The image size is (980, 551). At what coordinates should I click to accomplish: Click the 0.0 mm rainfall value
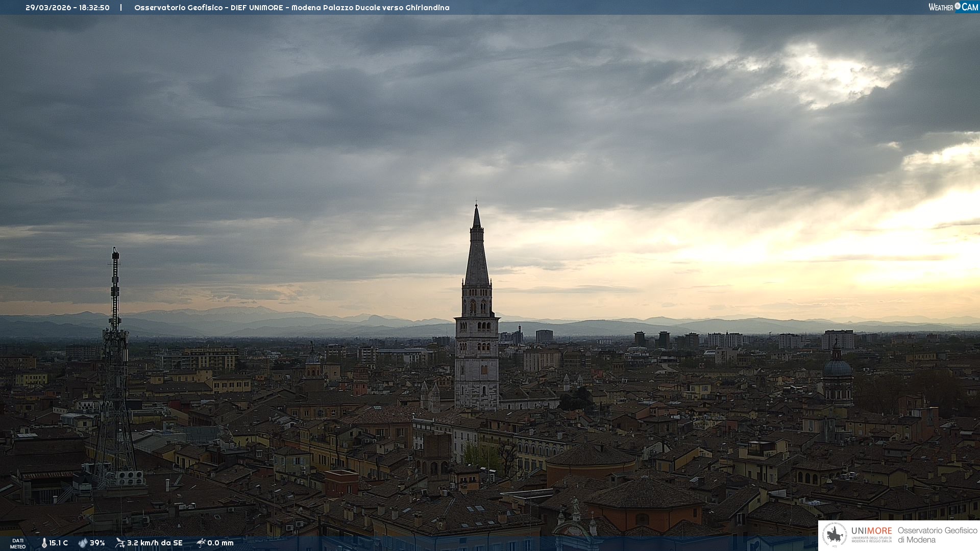(x=220, y=543)
